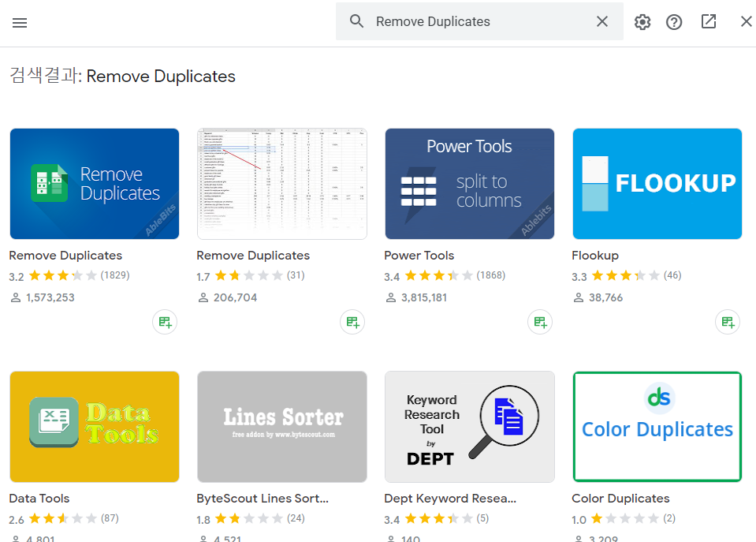Click Remove Duplicates title rated 3.2
The width and height of the screenshot is (756, 542).
tap(65, 256)
